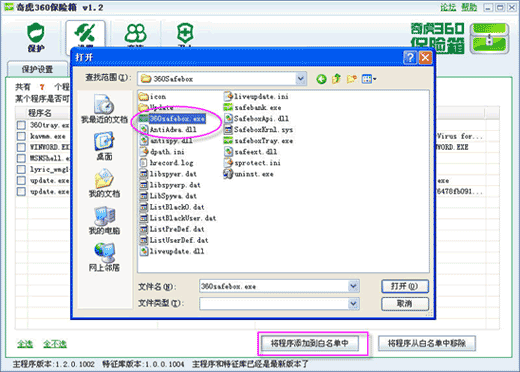
Task: Click the 打开 open button
Action: click(x=405, y=286)
